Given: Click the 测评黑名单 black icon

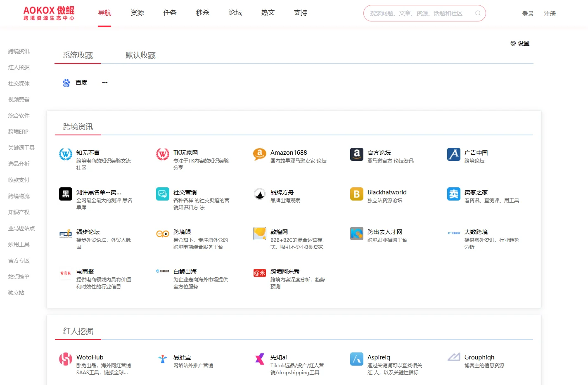Looking at the screenshot, I should (66, 194).
